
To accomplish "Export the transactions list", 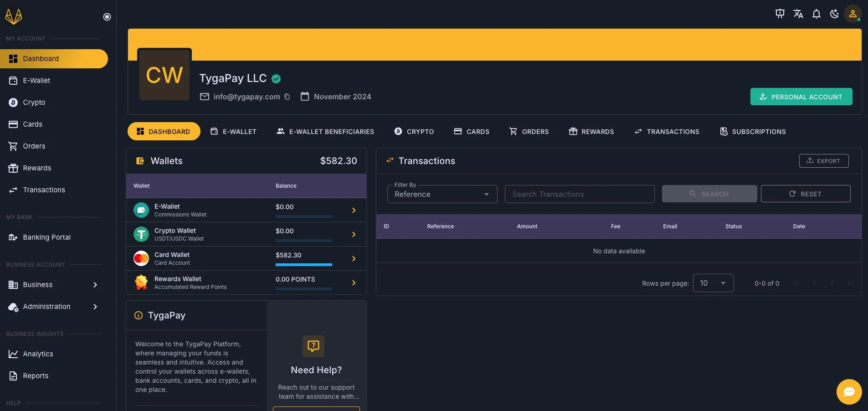I will click(x=824, y=161).
